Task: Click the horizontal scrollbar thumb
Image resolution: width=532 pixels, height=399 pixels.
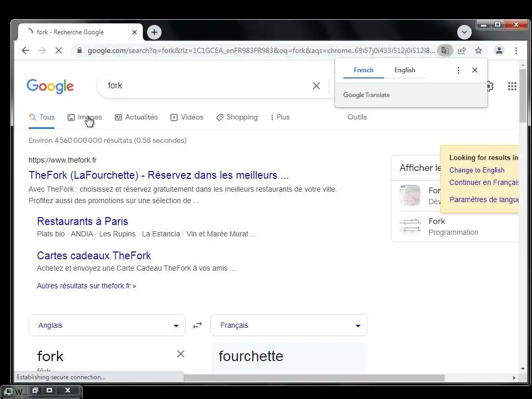Action: [314, 378]
